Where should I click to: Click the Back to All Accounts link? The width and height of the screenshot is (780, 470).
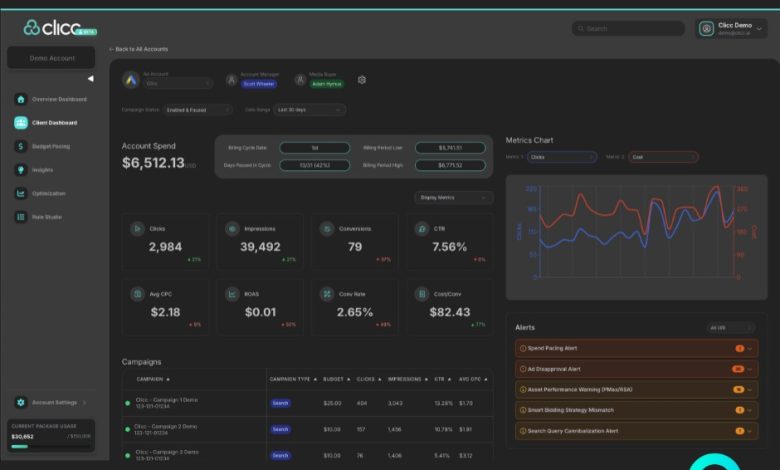139,49
